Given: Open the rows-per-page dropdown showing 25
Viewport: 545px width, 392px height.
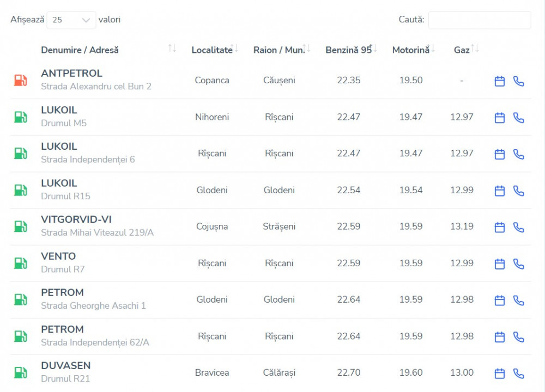Looking at the screenshot, I should (x=71, y=20).
